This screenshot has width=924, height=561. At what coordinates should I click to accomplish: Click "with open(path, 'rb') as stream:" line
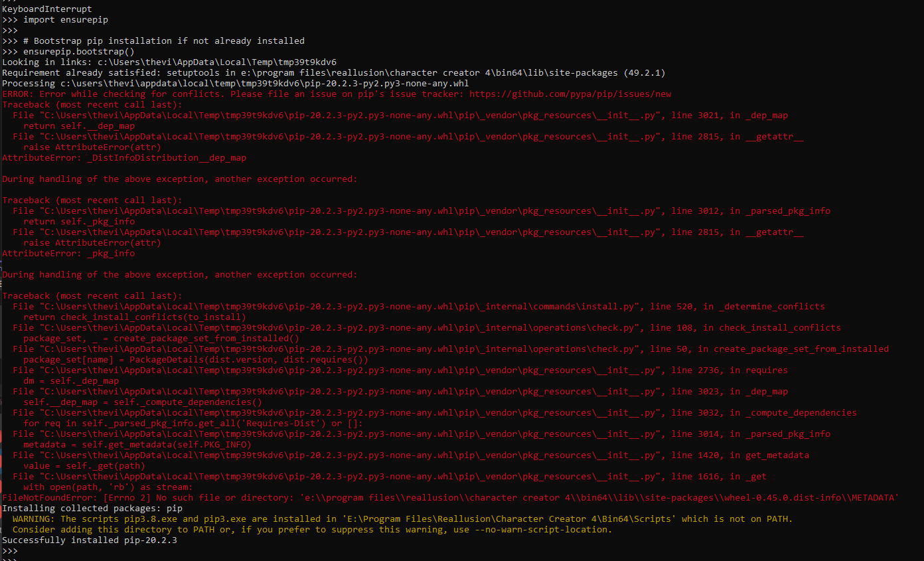pyautogui.click(x=108, y=487)
